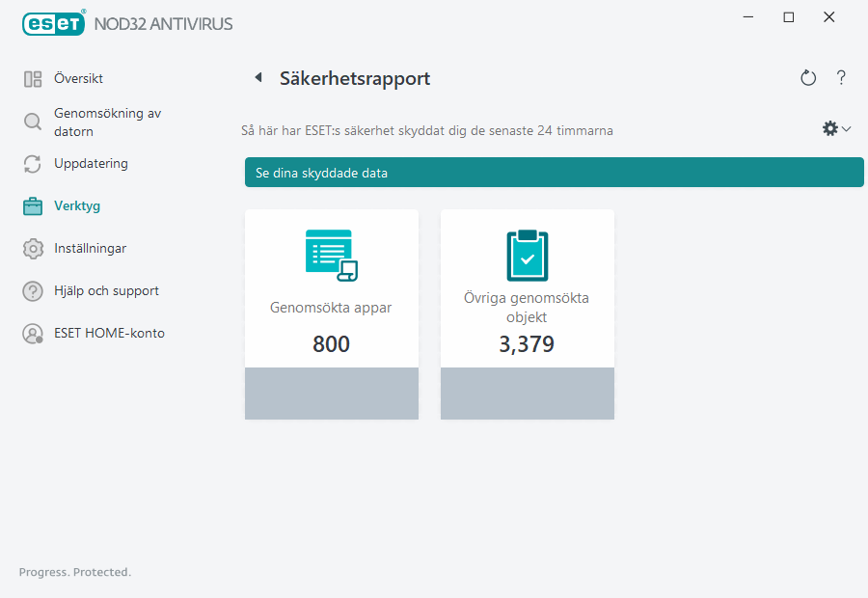Click the refresh icon beside Säkerhetsrapport
The height and width of the screenshot is (598, 868).
[x=808, y=77]
